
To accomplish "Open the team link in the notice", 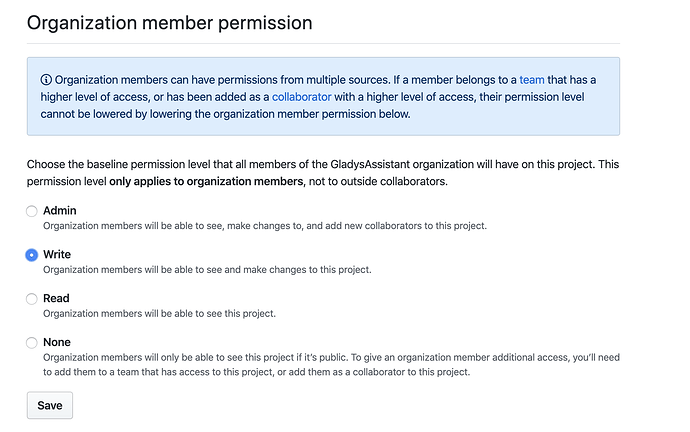I will tap(532, 80).
